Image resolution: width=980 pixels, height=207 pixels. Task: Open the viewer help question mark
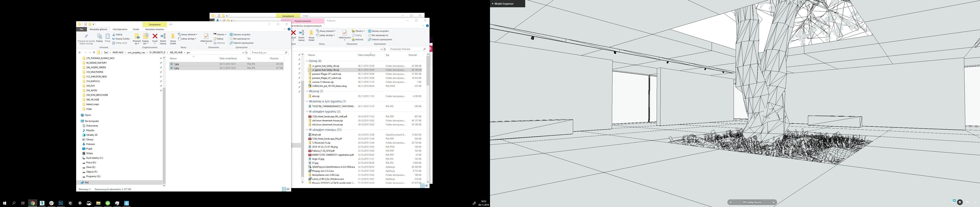945,202
